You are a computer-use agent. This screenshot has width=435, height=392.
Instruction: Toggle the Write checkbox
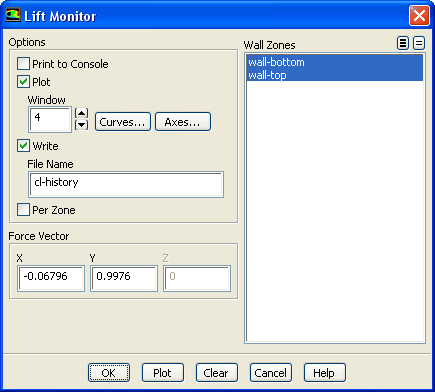pos(23,146)
